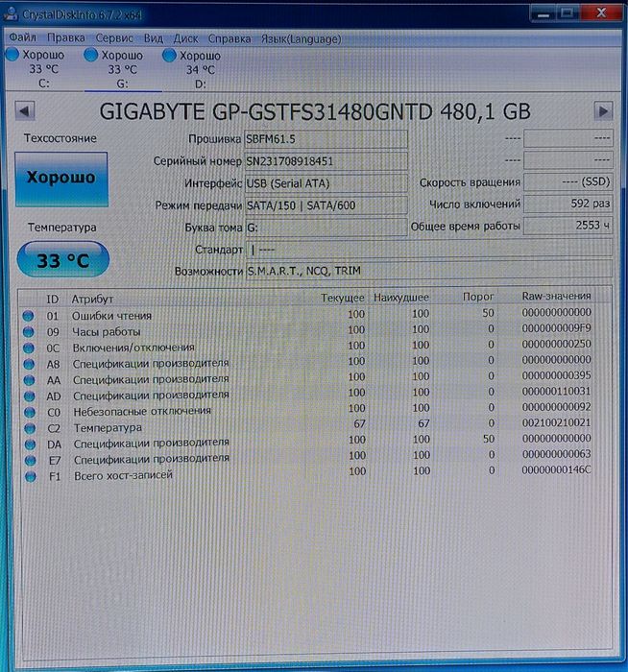Click status icon of C2 Температура row
628x672 pixels.
30,428
